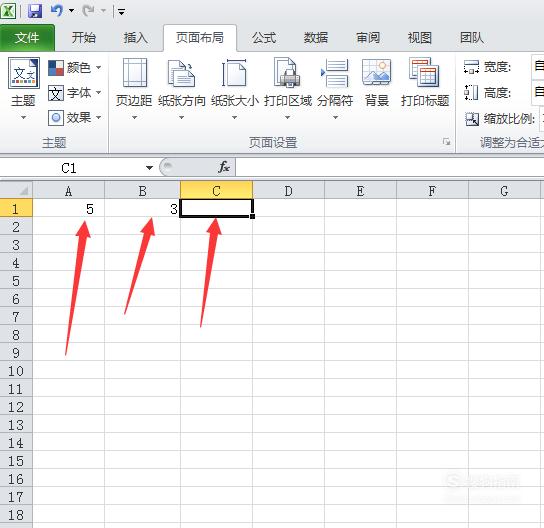Click the Name Box showing C1
Screen dimensions: 544x528
point(69,168)
